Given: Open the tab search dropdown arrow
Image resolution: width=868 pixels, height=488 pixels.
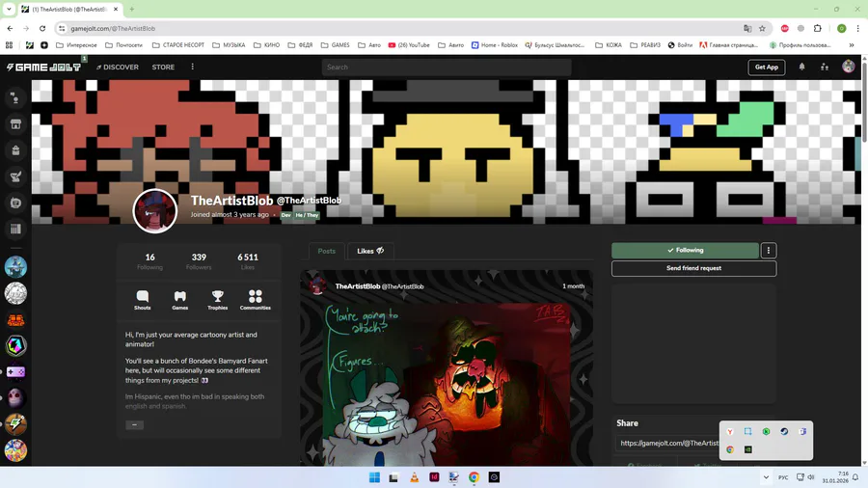Looking at the screenshot, I should [9, 9].
